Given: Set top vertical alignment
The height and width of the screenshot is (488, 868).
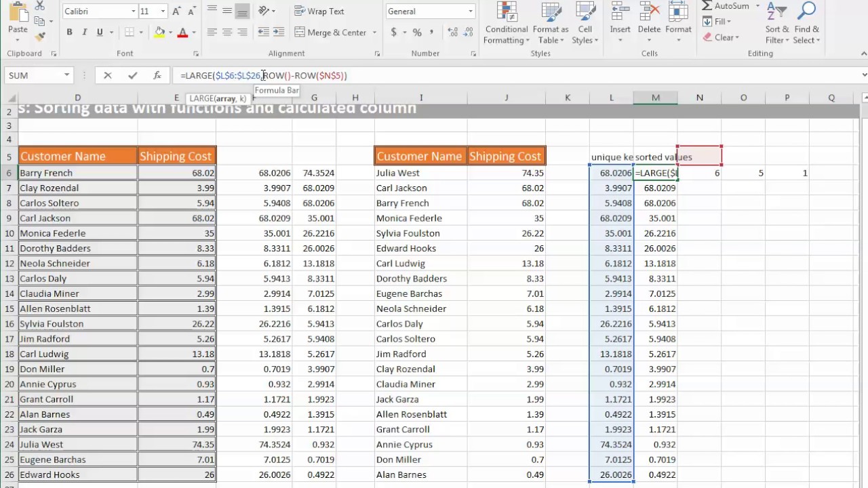Looking at the screenshot, I should [x=212, y=11].
